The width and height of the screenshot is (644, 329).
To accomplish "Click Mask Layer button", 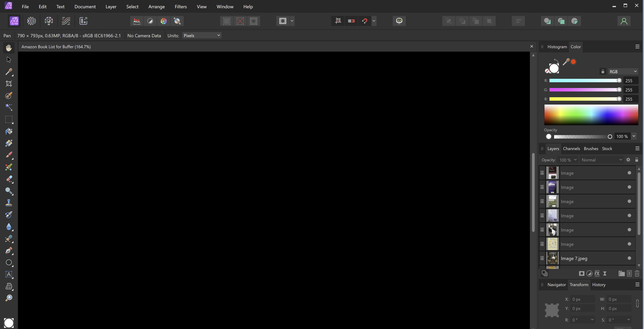I will pos(582,273).
